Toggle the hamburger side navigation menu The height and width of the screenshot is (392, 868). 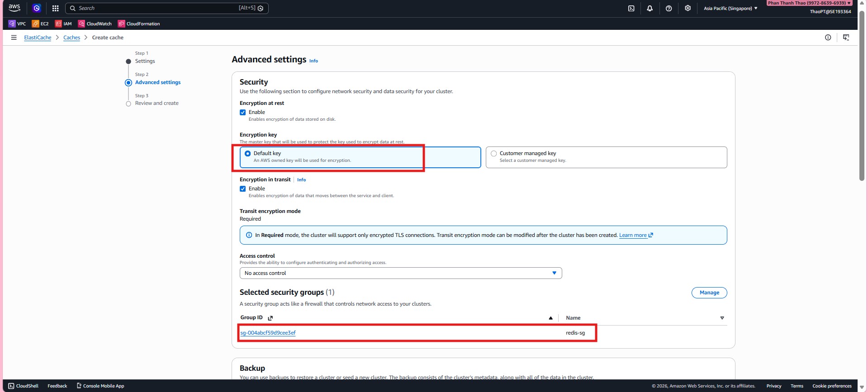[x=14, y=38]
